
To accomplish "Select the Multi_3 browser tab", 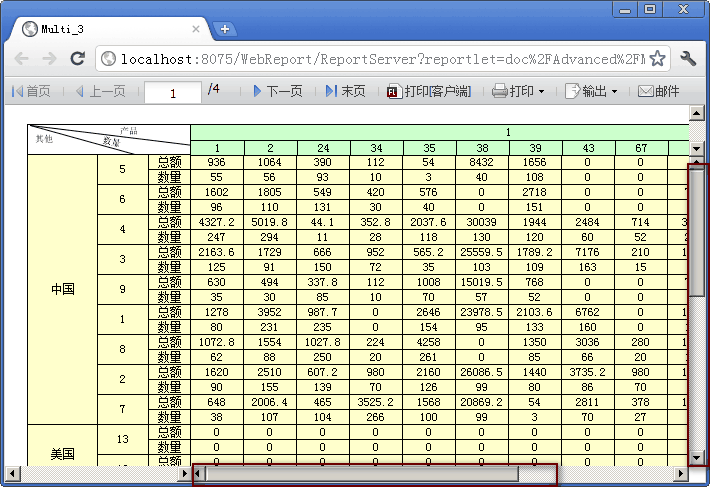I will 110,29.
